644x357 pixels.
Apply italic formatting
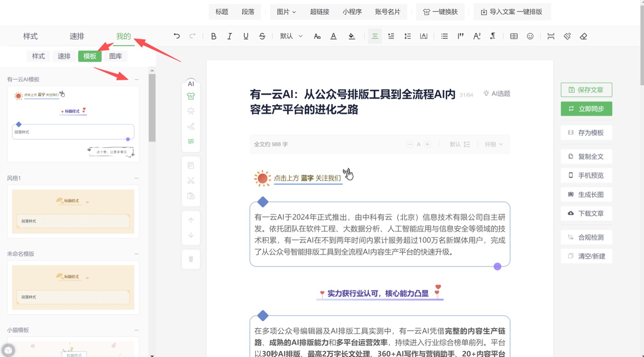(x=230, y=36)
